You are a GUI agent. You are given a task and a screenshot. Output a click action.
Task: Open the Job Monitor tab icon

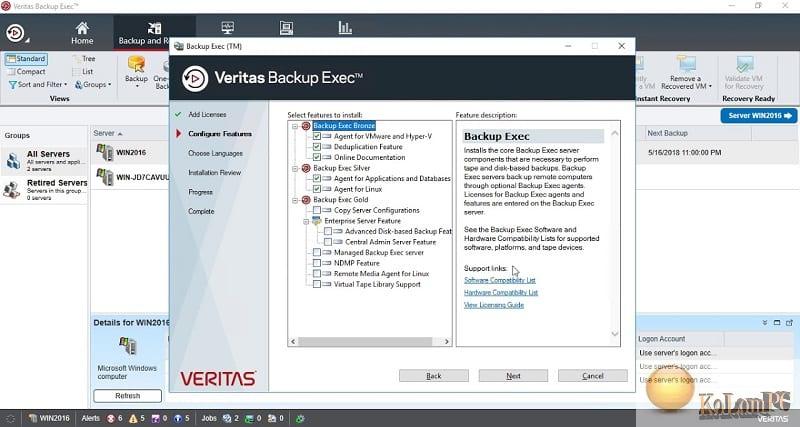(228, 28)
